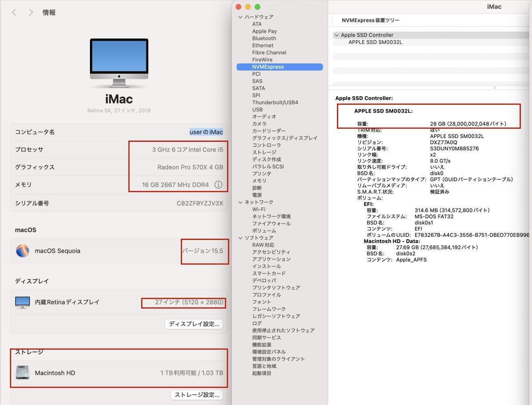Open ストレージ設定... button
This screenshot has width=532, height=405.
click(197, 394)
